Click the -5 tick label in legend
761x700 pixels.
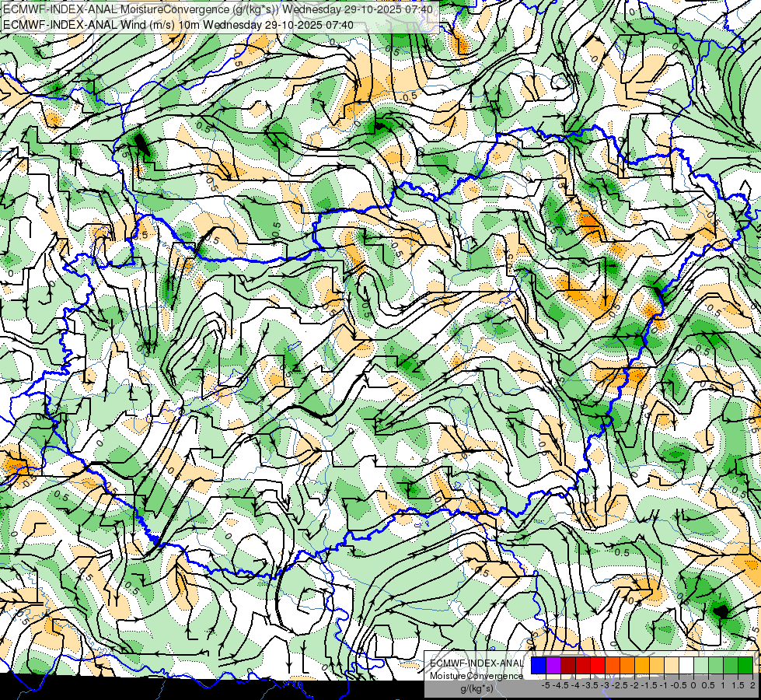pyautogui.click(x=546, y=685)
